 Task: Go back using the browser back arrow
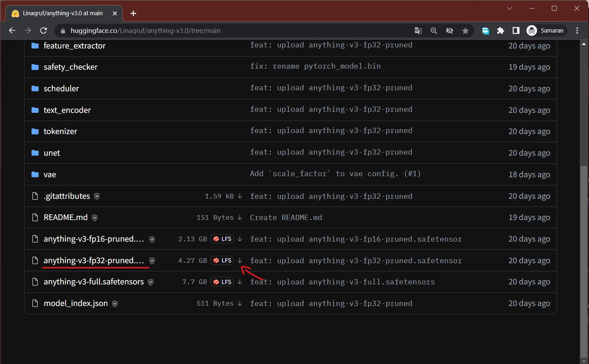[12, 30]
